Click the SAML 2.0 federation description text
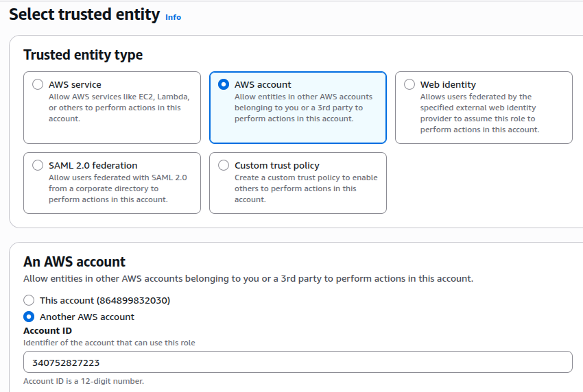 118,188
